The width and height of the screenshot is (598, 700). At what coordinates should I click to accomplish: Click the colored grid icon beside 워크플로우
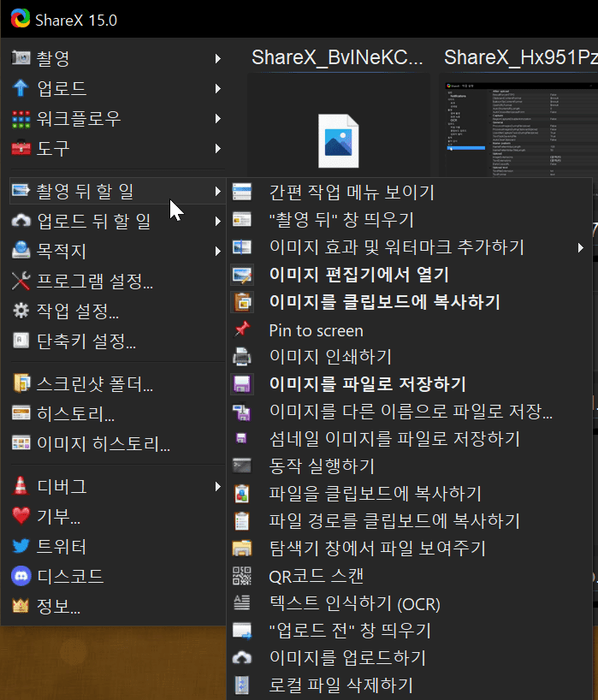point(21,119)
